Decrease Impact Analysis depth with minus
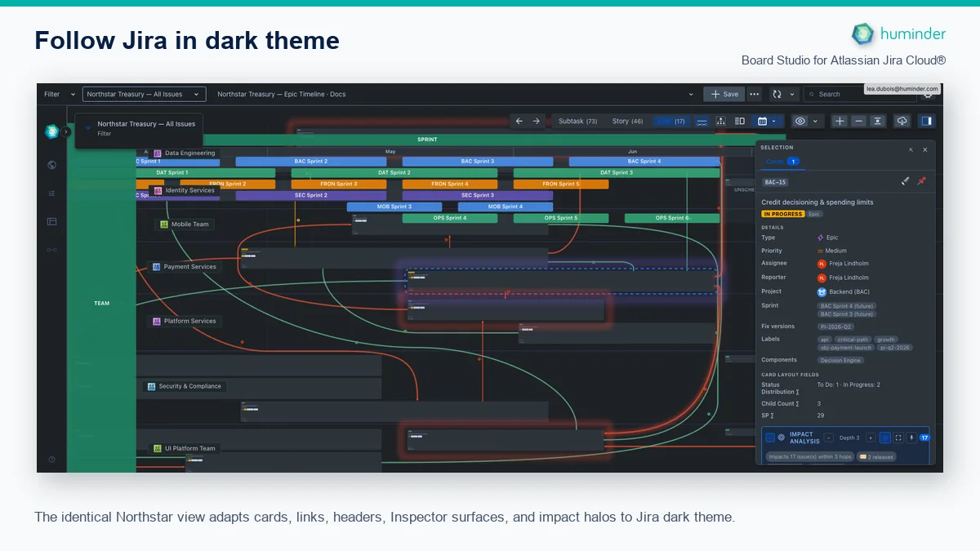The width and height of the screenshot is (980, 551). (x=828, y=438)
